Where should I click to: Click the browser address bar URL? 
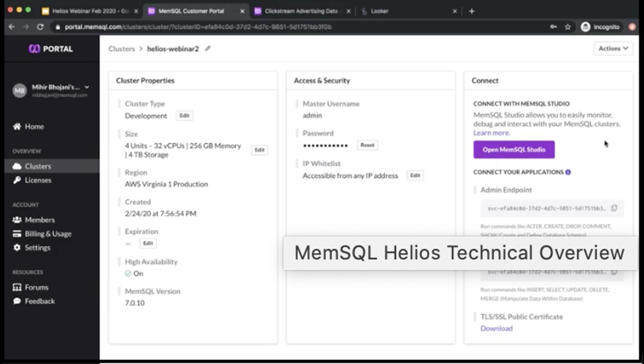point(198,26)
